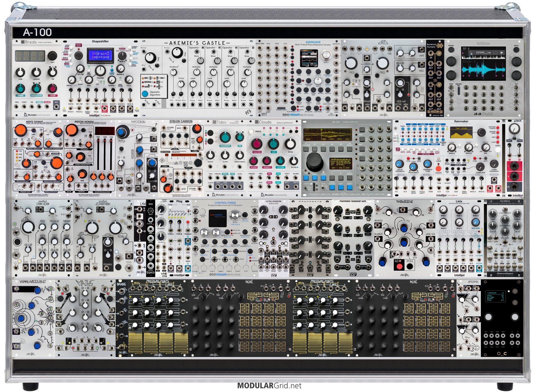Select the µJack output module

(514, 158)
